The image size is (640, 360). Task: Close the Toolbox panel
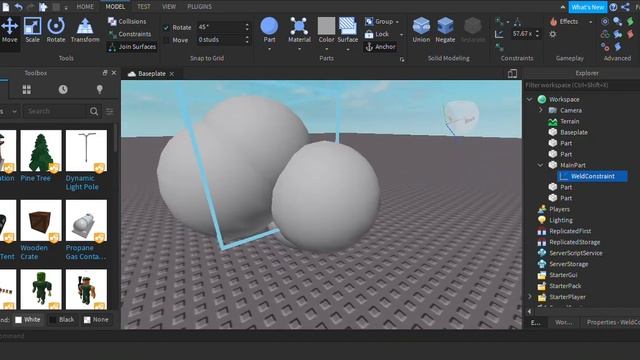tap(114, 73)
